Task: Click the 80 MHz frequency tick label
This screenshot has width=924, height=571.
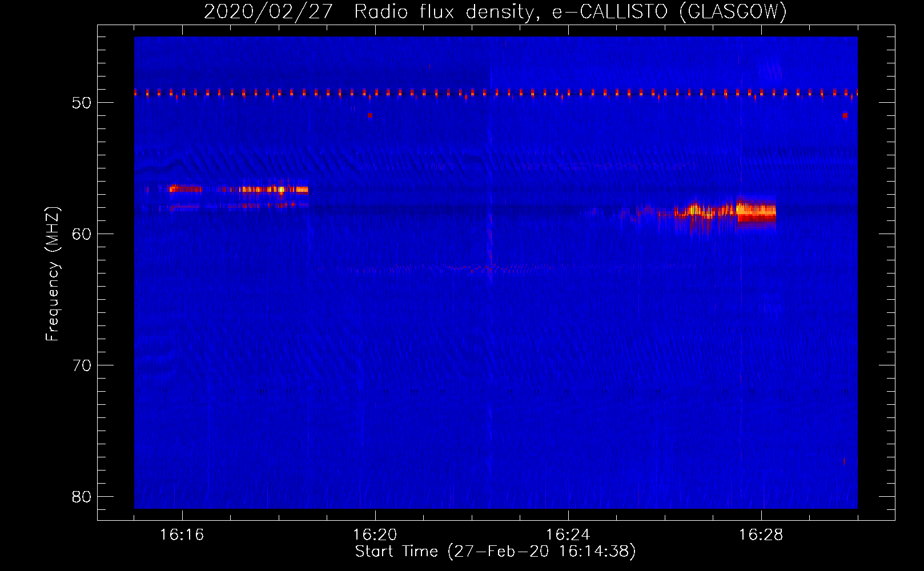Action: pyautogui.click(x=82, y=497)
